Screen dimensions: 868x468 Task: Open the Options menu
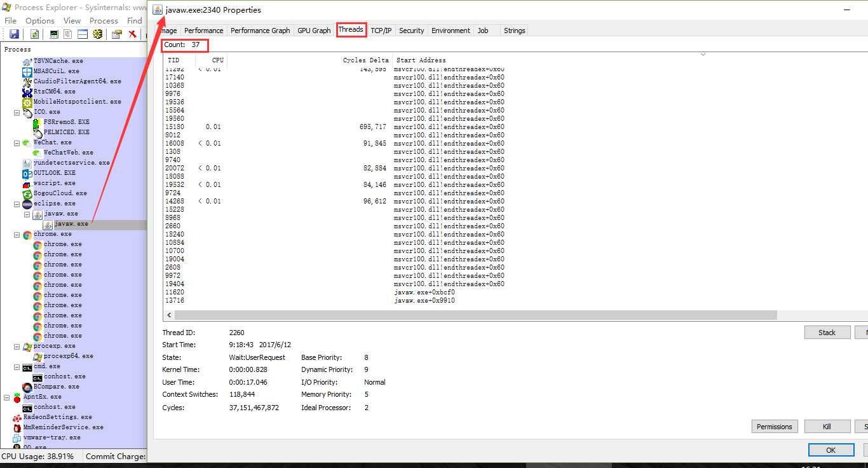coord(40,20)
